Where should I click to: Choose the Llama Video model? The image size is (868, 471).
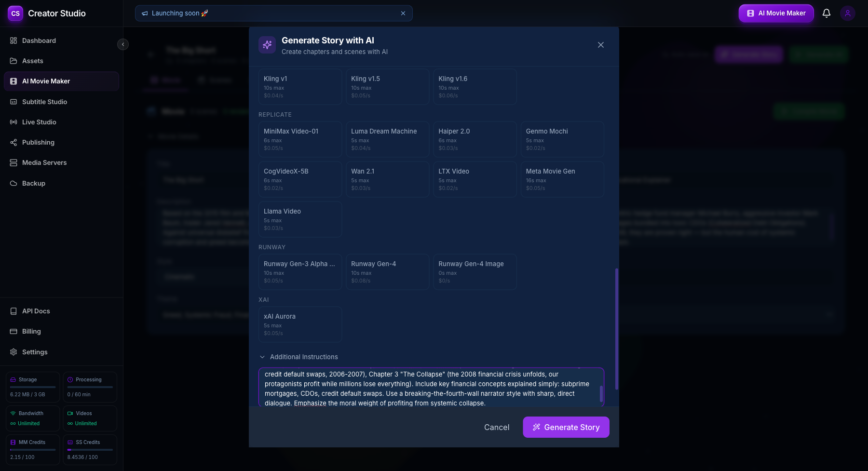pos(300,219)
